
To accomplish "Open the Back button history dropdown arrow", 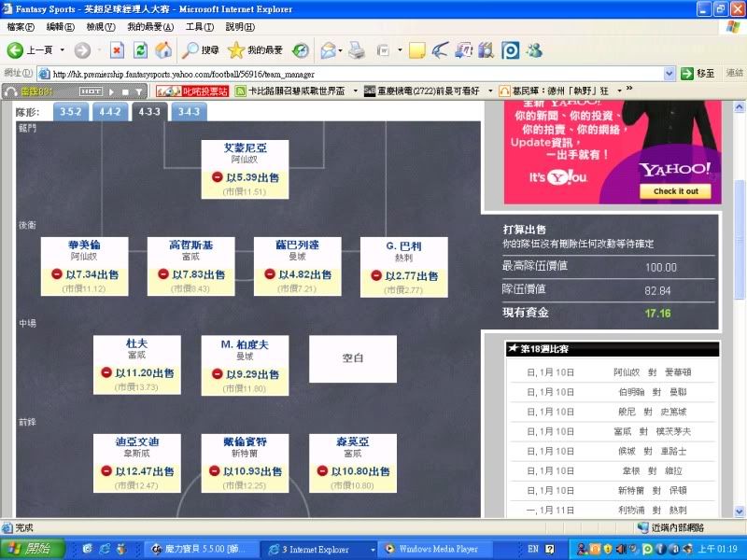I will point(62,50).
